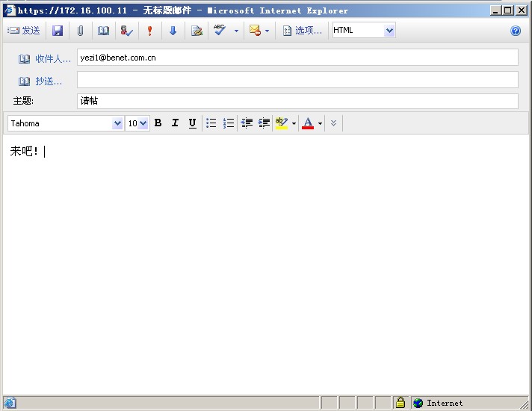Toggle italic formatting
Image resolution: width=532 pixels, height=411 pixels.
pos(175,123)
